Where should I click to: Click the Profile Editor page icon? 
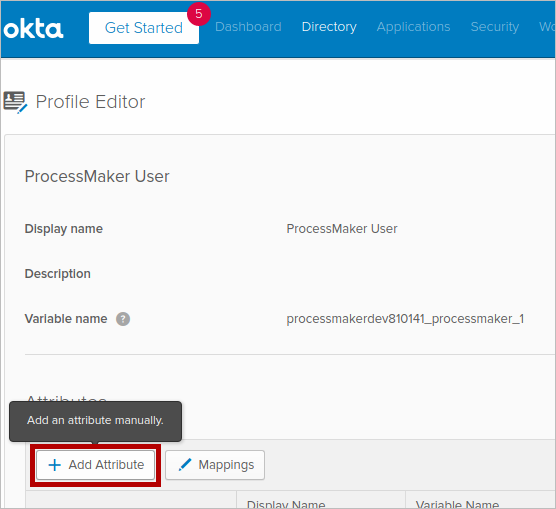[x=15, y=102]
